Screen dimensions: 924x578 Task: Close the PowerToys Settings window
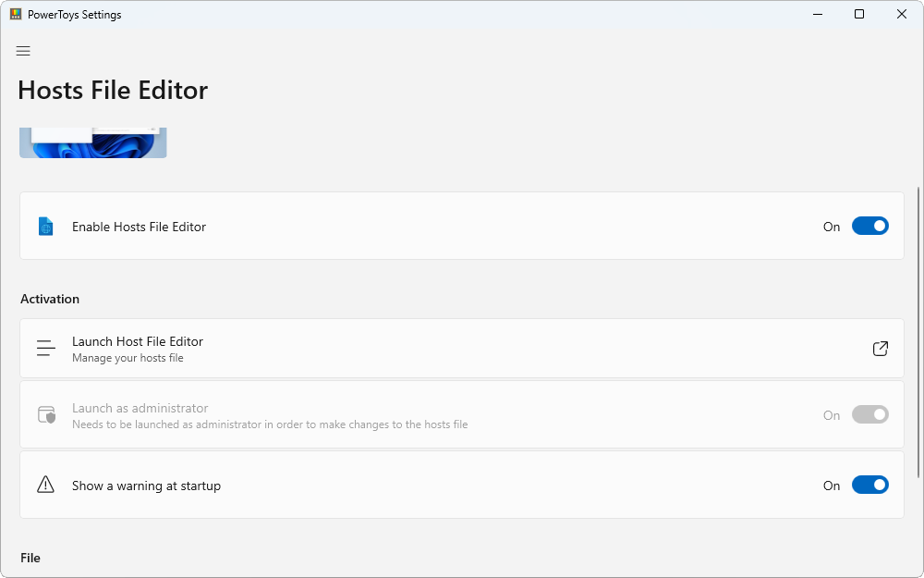pyautogui.click(x=902, y=15)
